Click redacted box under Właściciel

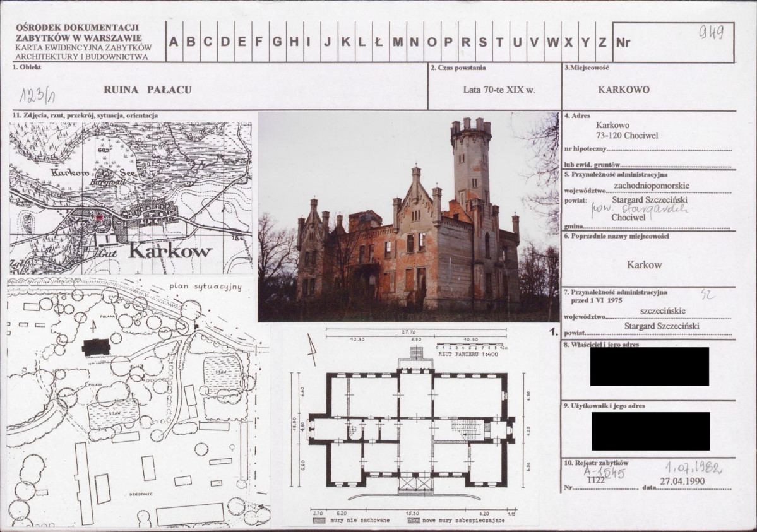coord(649,367)
